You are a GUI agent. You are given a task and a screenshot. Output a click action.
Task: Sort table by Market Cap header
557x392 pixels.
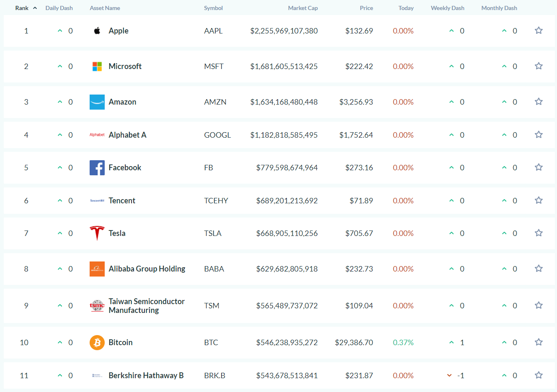tap(303, 8)
